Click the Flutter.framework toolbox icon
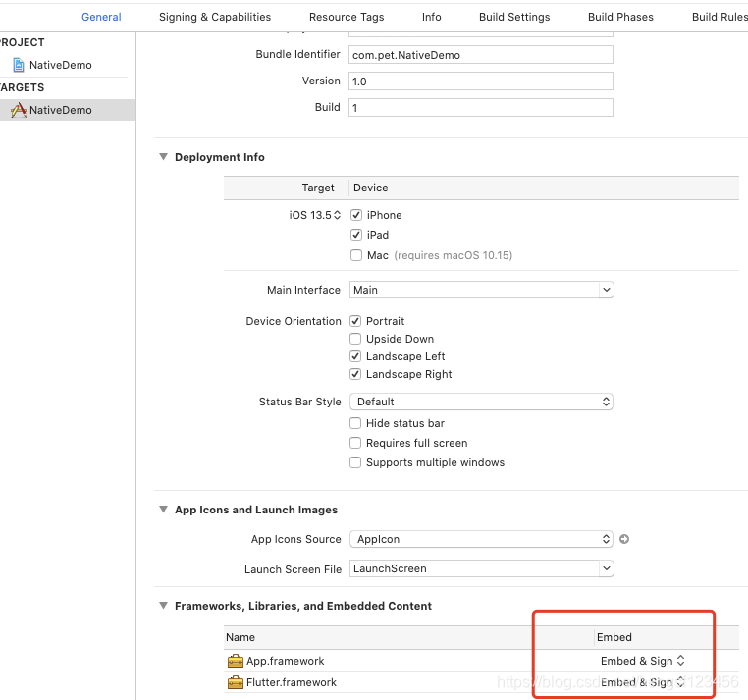 [x=236, y=683]
